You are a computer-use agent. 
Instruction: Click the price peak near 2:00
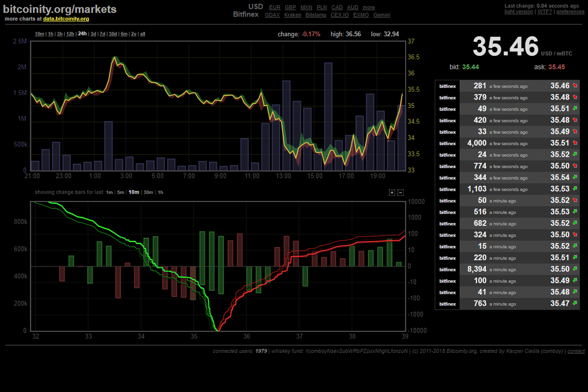coord(114,57)
